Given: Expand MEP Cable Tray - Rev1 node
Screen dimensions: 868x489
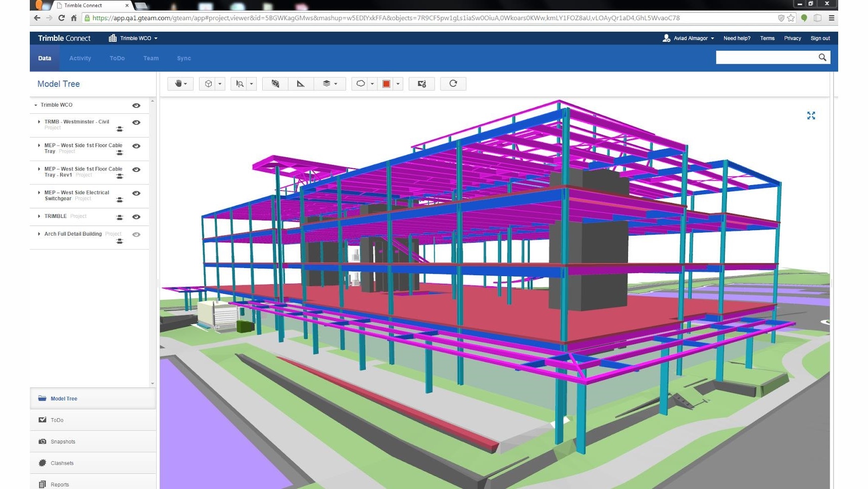Looking at the screenshot, I should [39, 169].
